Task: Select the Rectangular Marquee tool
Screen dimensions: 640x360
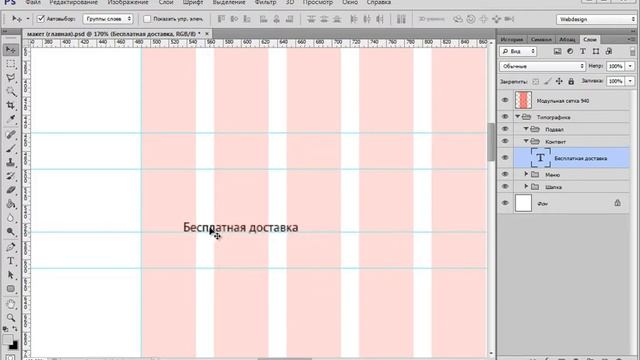Action: pyautogui.click(x=11, y=64)
